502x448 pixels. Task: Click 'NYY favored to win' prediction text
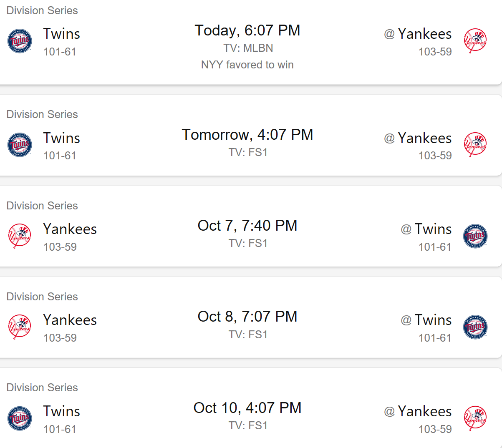point(247,65)
